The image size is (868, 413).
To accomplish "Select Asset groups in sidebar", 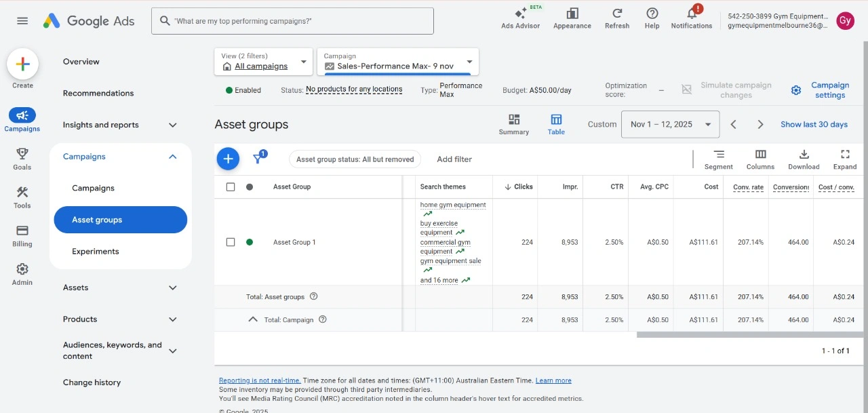I will tap(121, 220).
